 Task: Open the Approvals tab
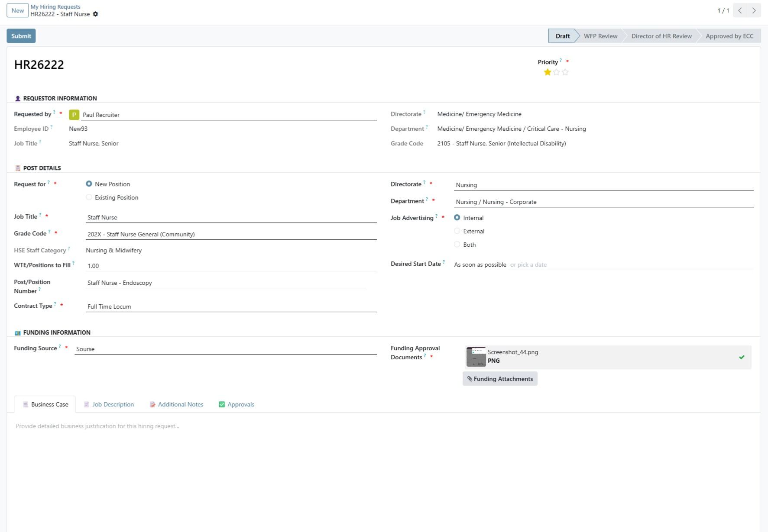(x=237, y=404)
